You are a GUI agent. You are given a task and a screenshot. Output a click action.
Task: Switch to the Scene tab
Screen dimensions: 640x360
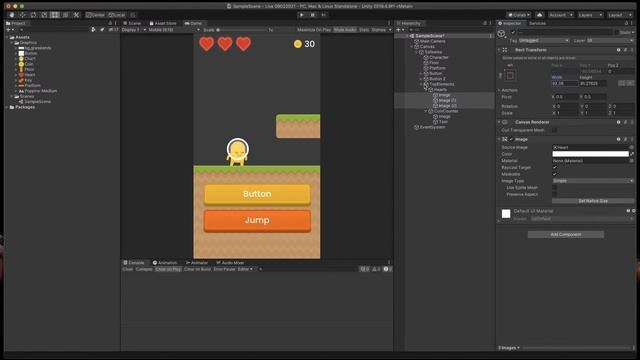[x=132, y=23]
